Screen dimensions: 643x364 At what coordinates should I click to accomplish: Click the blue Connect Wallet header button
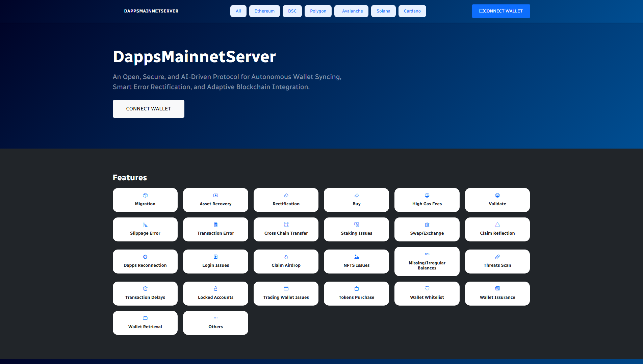pos(501,11)
